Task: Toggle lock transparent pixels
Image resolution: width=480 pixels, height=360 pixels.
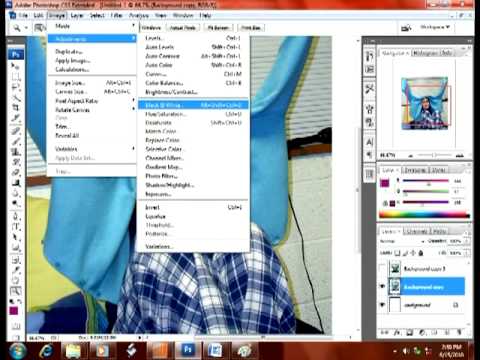Action: tap(397, 253)
